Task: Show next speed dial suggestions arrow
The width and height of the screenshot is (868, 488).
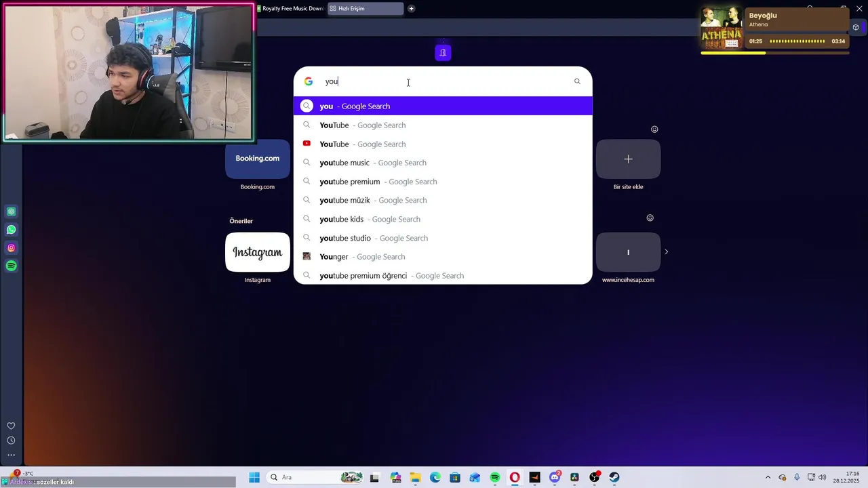Action: pyautogui.click(x=666, y=251)
